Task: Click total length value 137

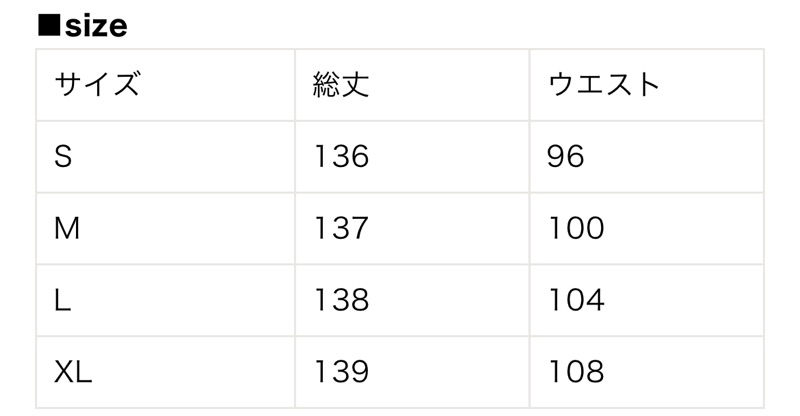Action: (x=341, y=228)
